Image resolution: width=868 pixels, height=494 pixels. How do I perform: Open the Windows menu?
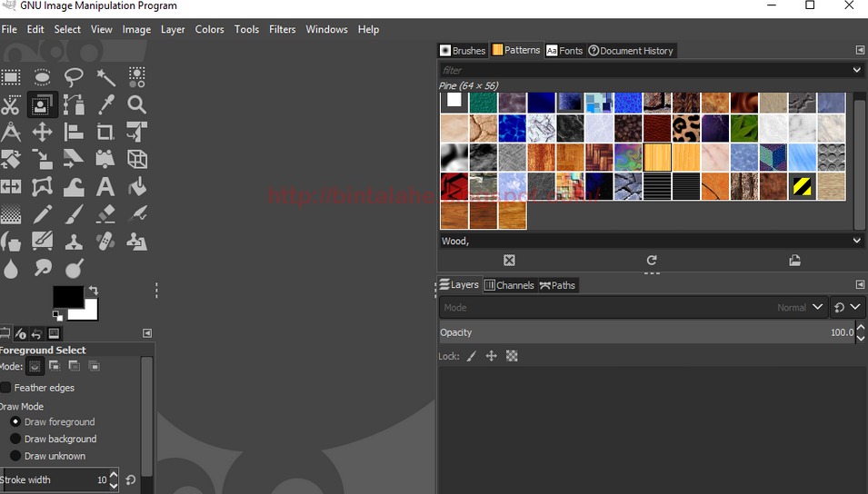[326, 29]
